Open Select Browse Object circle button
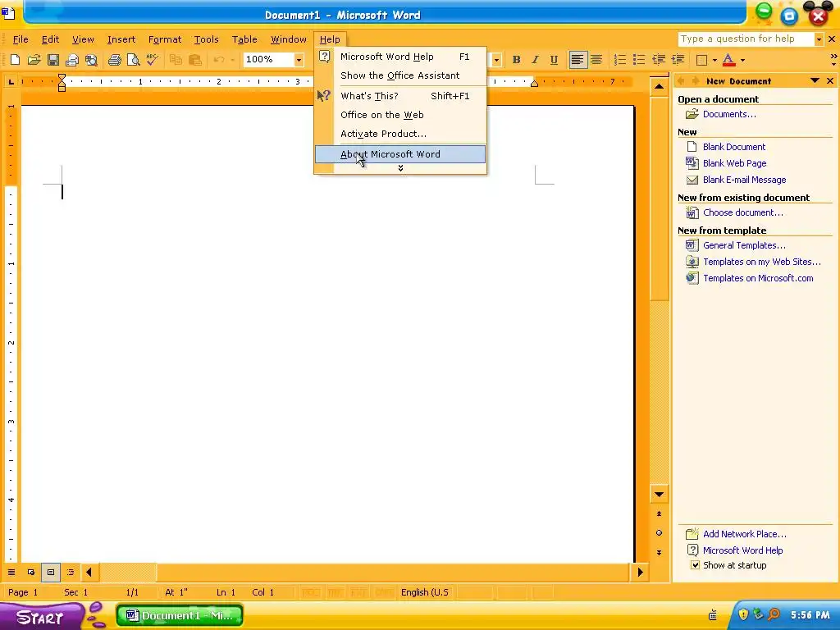This screenshot has height=630, width=840. pos(659,532)
